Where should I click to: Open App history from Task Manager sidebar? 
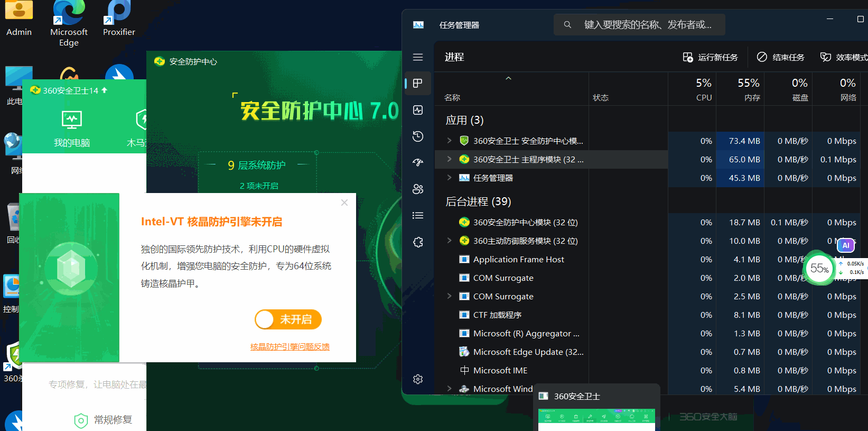418,136
